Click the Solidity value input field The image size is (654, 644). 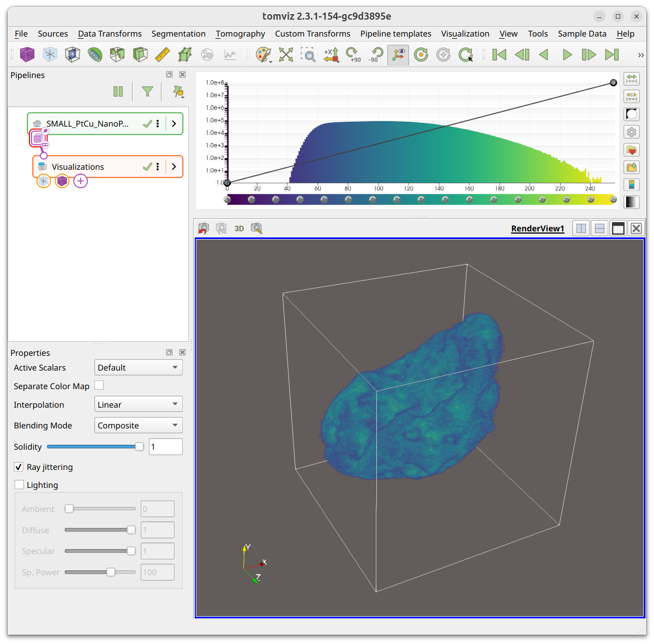pyautogui.click(x=166, y=447)
